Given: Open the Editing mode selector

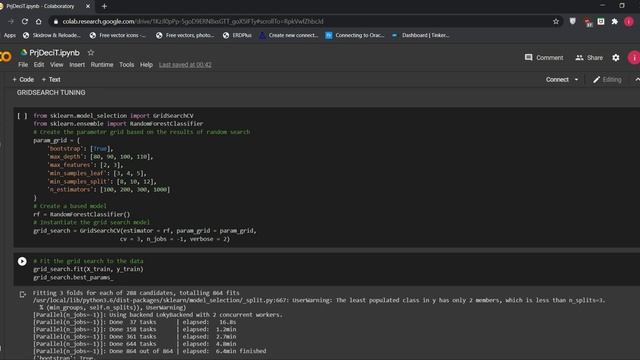Looking at the screenshot, I should coord(607,80).
